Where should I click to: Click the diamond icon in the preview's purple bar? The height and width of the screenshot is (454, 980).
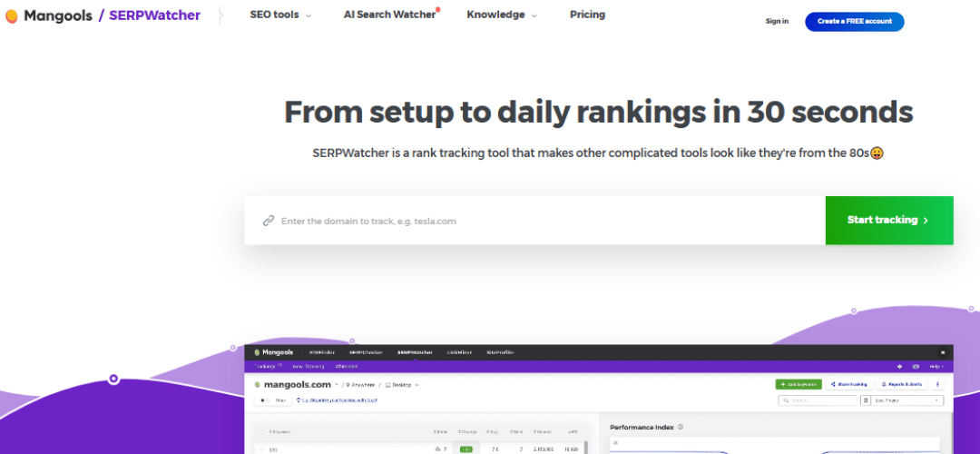coord(899,367)
